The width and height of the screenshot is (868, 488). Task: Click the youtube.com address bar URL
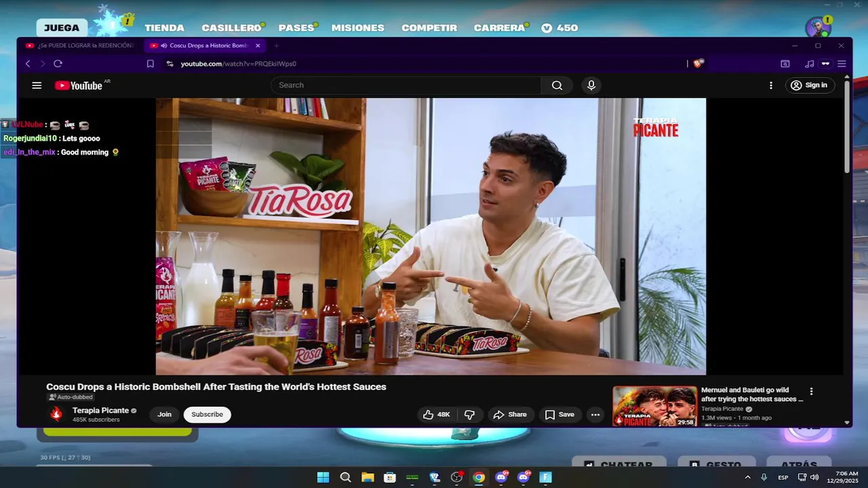tap(239, 64)
